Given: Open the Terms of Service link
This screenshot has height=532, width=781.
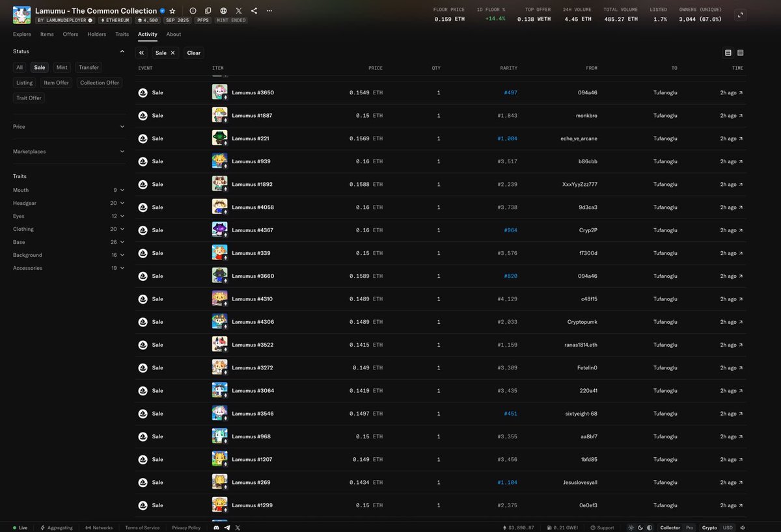Looking at the screenshot, I should pos(142,527).
